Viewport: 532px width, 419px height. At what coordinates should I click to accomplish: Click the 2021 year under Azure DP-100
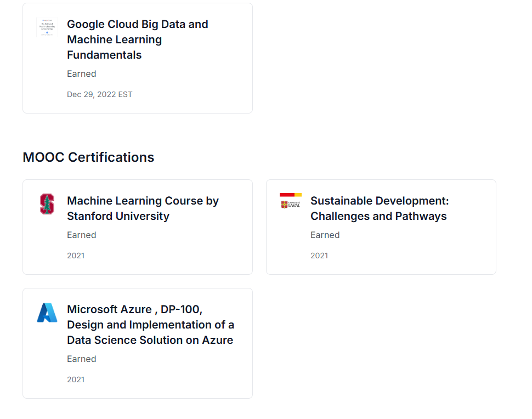76,380
